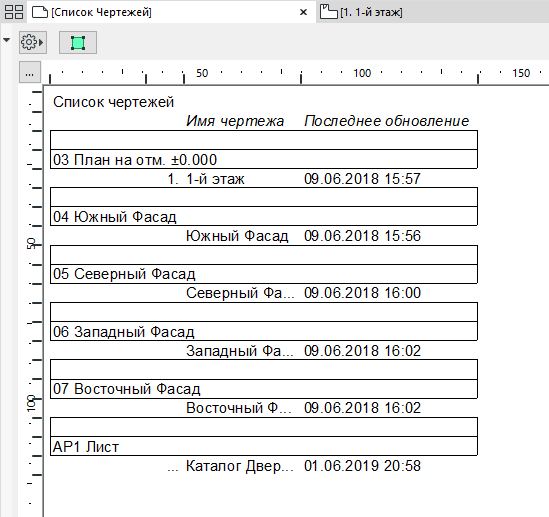The image size is (549, 517).
Task: Select row 07 Восточный Фасад
Action: [x=264, y=389]
